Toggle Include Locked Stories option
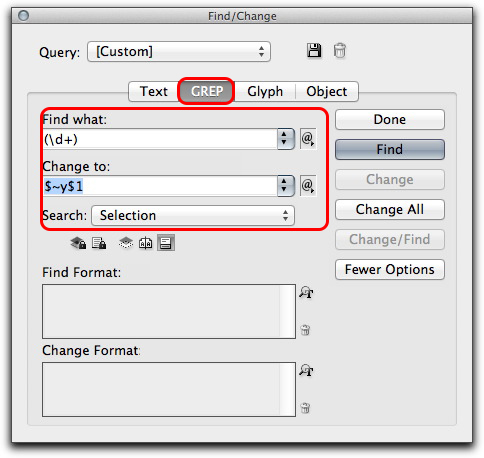This screenshot has width=484, height=458. [x=99, y=243]
